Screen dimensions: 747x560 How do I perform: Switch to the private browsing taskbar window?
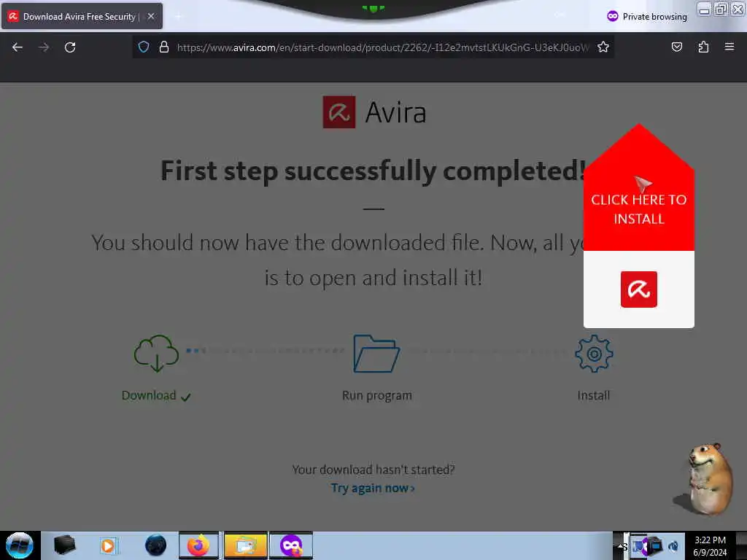(291, 545)
